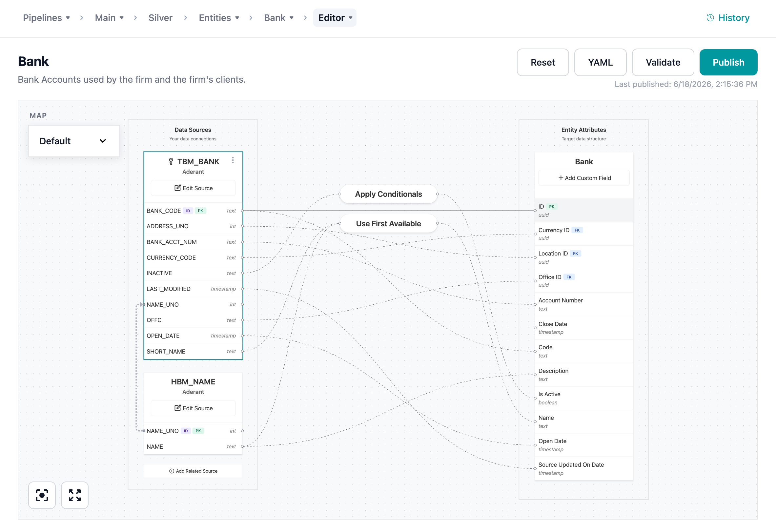Viewport: 776px width, 532px height.
Task: Click the FK badge on Office ID
Action: pos(569,277)
